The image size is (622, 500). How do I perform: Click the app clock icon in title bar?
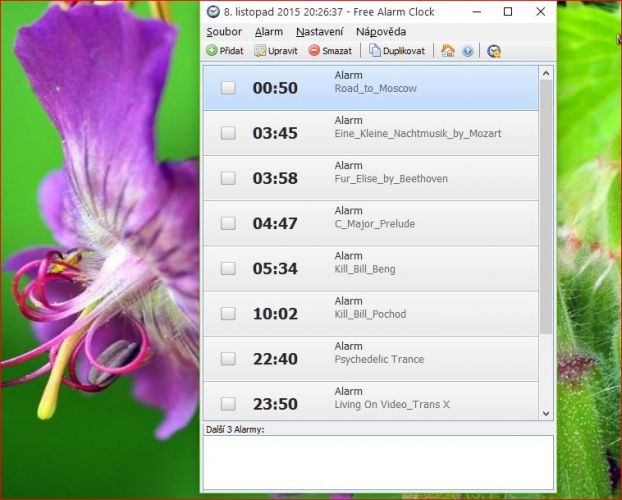(x=213, y=12)
